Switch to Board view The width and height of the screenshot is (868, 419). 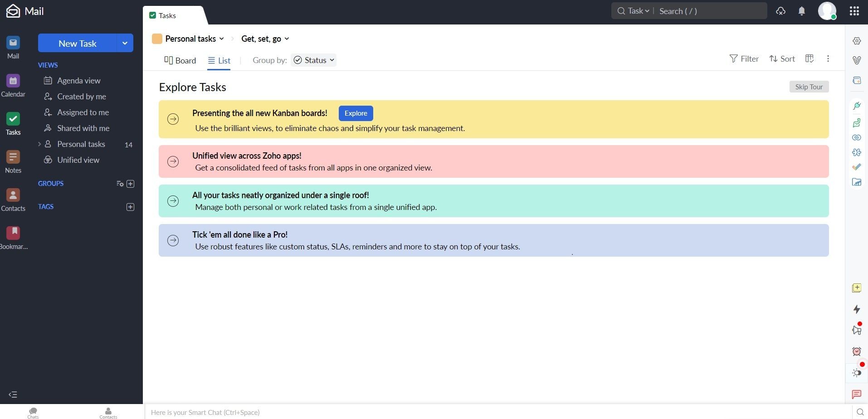coord(180,60)
